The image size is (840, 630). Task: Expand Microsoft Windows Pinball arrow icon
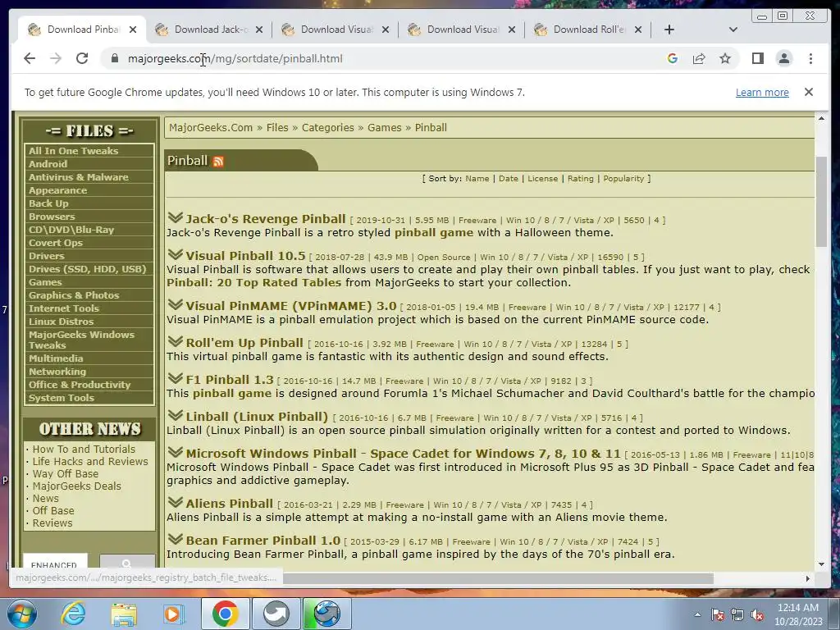click(x=175, y=453)
